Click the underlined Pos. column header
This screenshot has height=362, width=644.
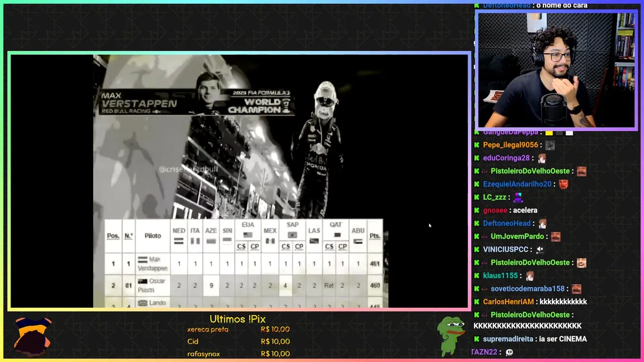tap(113, 236)
